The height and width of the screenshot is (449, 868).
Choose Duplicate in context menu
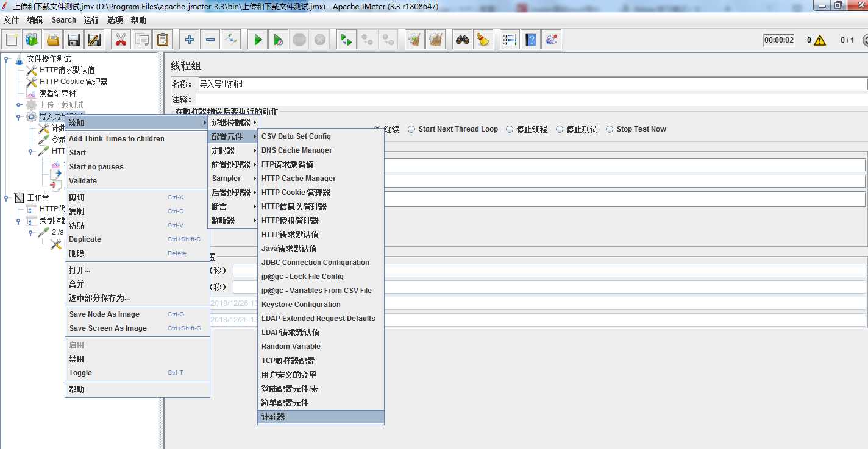point(137,239)
